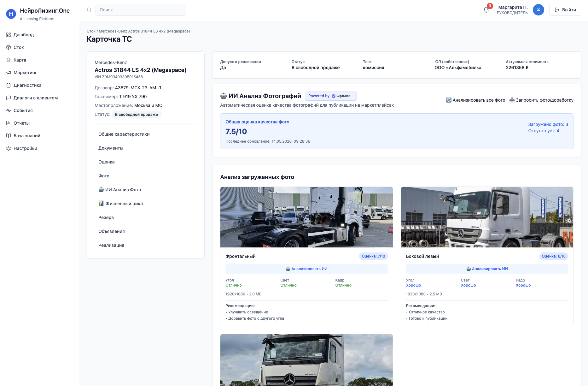Open the Резерв tab
This screenshot has width=588, height=386.
(106, 217)
